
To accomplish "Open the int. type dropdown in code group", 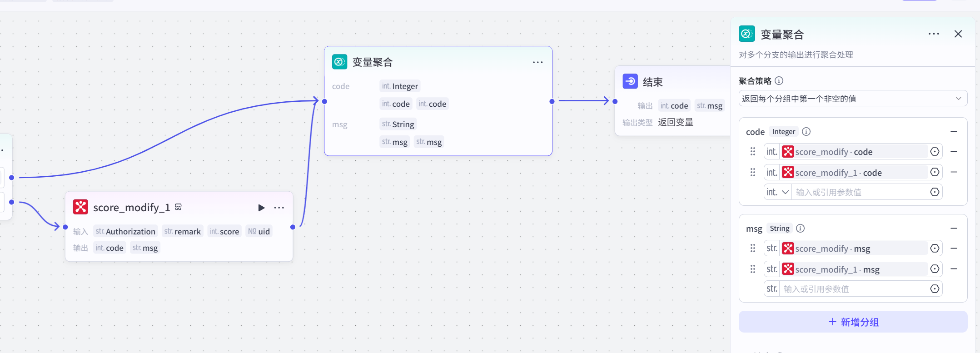I will 778,192.
